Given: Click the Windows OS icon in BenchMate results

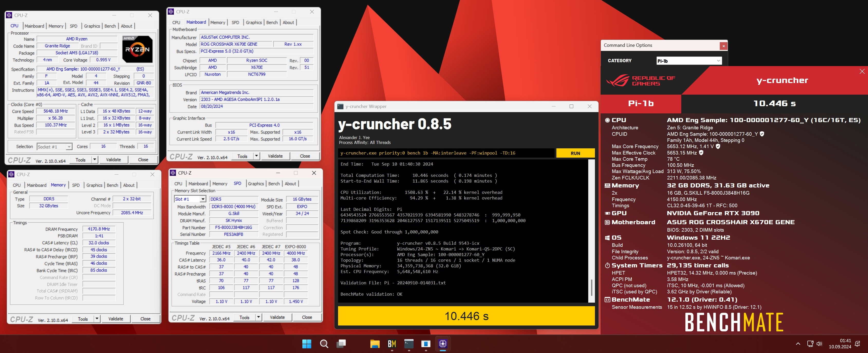Looking at the screenshot, I should 607,238.
